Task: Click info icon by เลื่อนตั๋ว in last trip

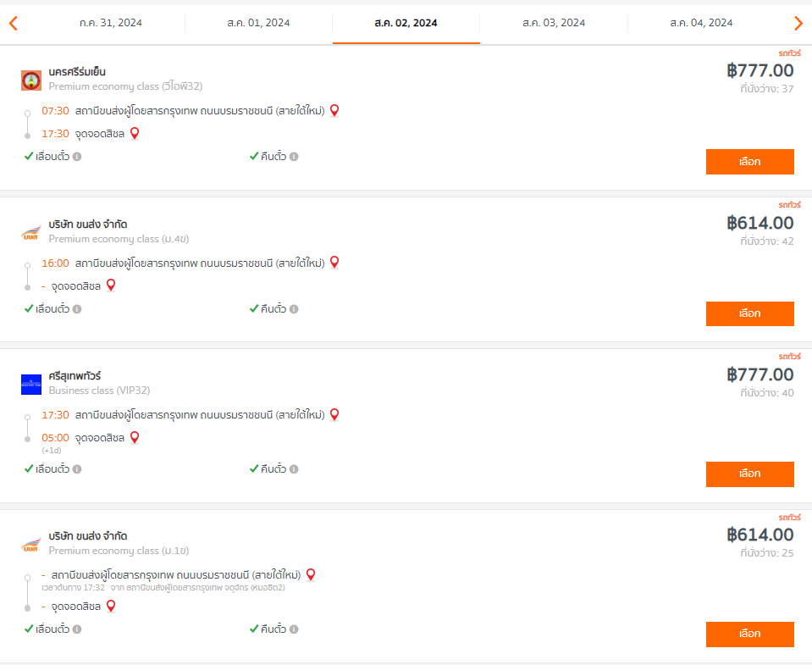Action: click(x=77, y=629)
